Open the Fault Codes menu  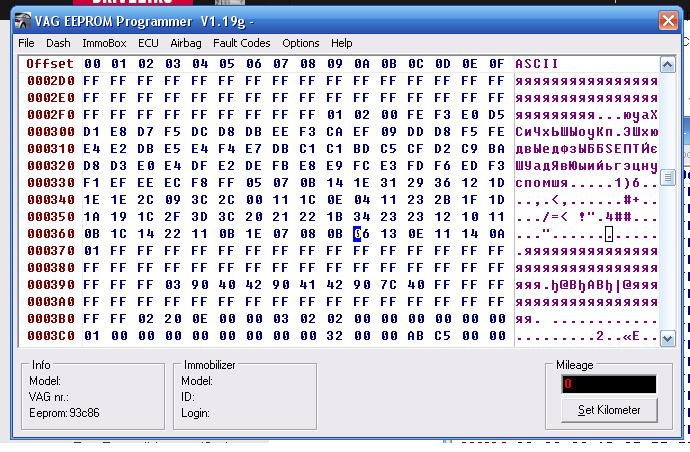pos(242,43)
